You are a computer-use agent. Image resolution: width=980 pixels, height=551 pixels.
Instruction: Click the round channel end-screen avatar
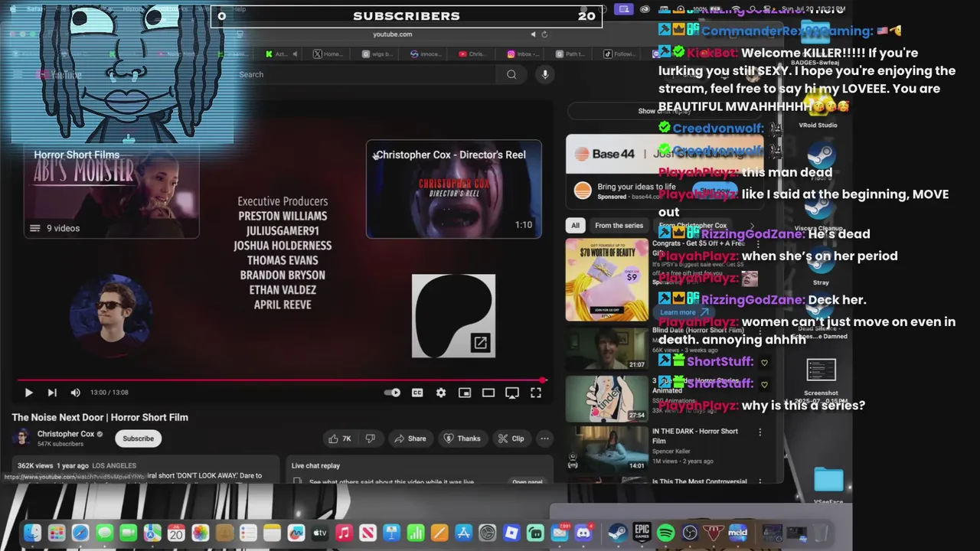(111, 315)
